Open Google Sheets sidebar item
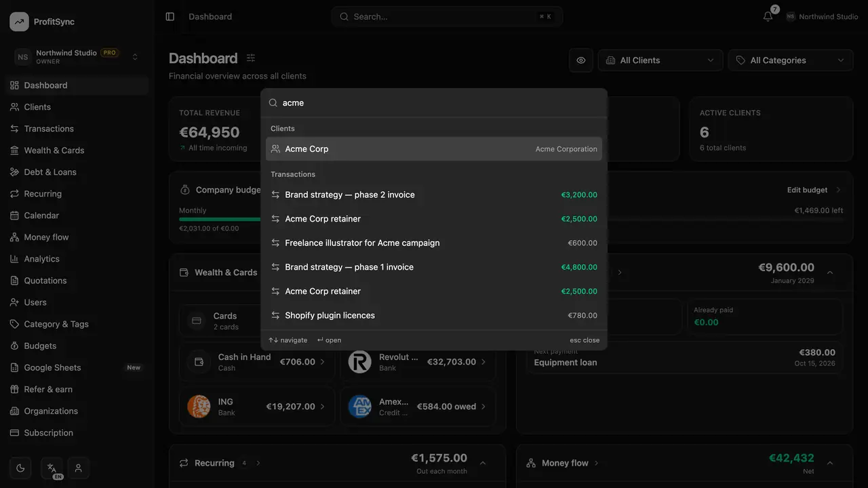 (x=77, y=367)
